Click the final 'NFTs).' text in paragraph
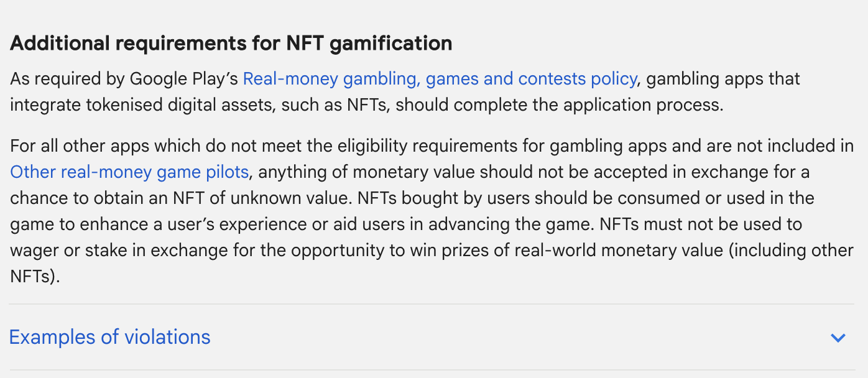Viewport: 868px width, 378px height. pos(35,276)
